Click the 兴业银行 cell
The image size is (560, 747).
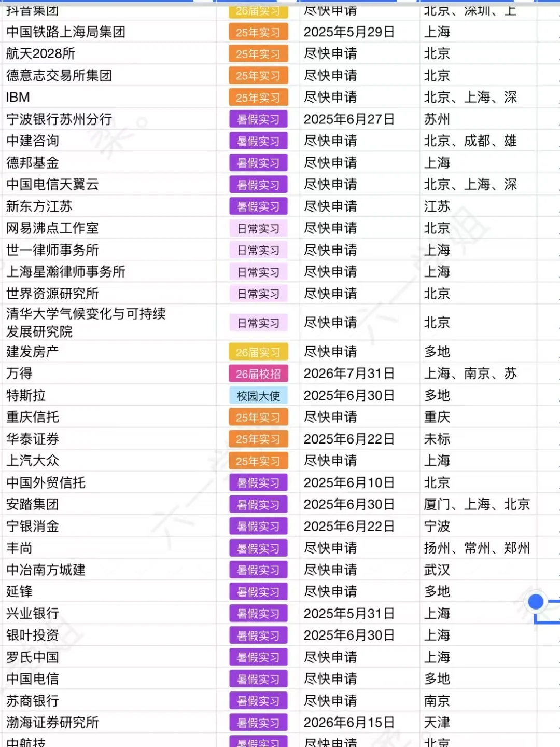pos(109,613)
